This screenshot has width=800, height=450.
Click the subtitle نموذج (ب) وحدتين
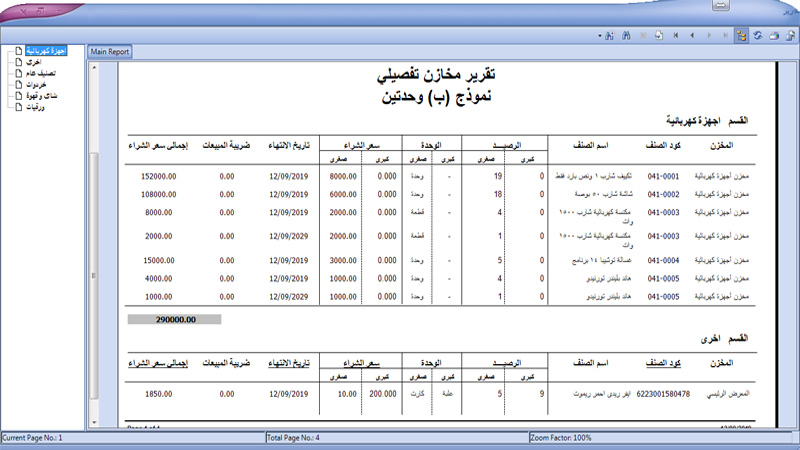click(x=436, y=96)
